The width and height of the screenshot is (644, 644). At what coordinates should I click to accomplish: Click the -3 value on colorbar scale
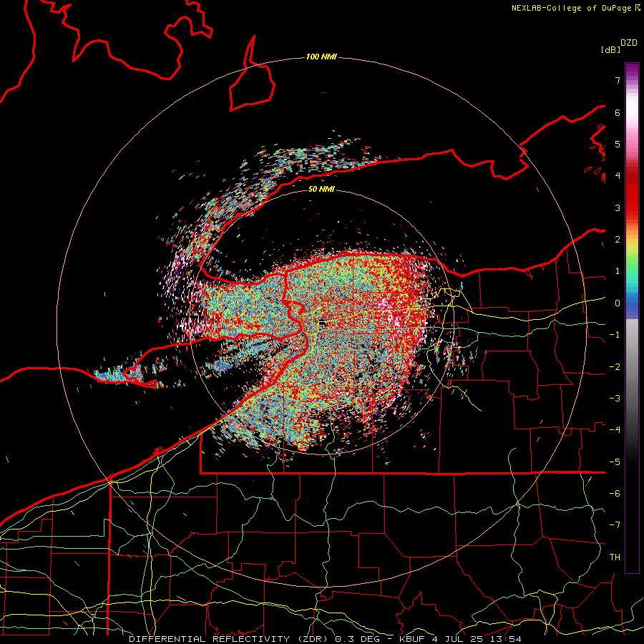(615, 398)
